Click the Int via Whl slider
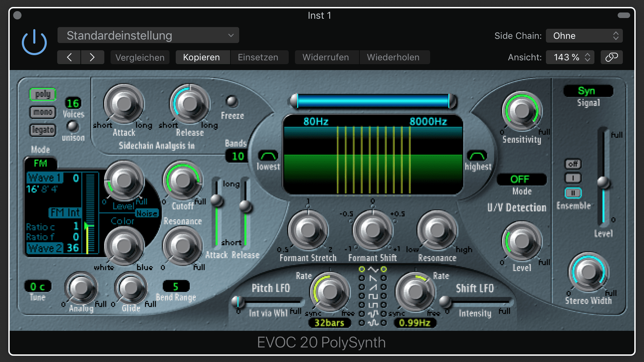 [267, 302]
